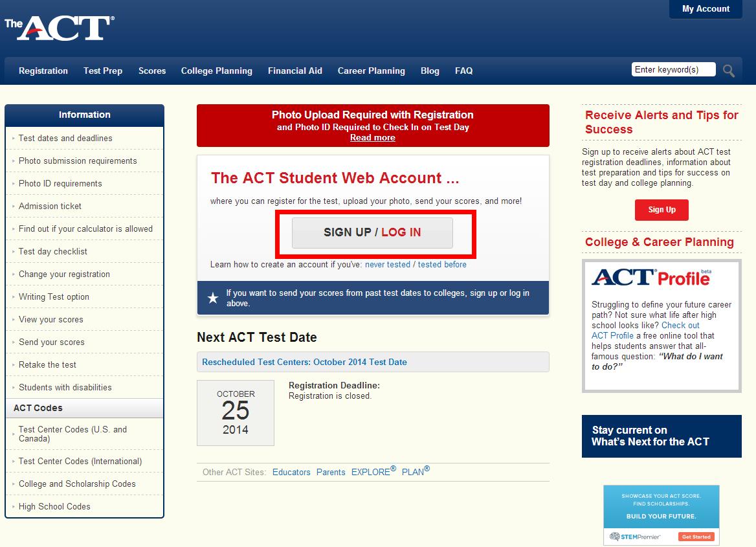This screenshot has width=756, height=547.
Task: Open the Admission ticket link
Action: [x=50, y=207]
